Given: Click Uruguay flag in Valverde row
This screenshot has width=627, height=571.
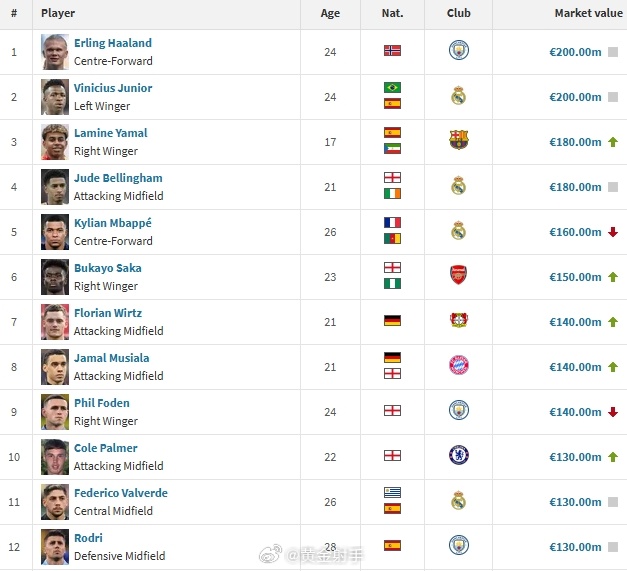Looking at the screenshot, I should pos(392,492).
